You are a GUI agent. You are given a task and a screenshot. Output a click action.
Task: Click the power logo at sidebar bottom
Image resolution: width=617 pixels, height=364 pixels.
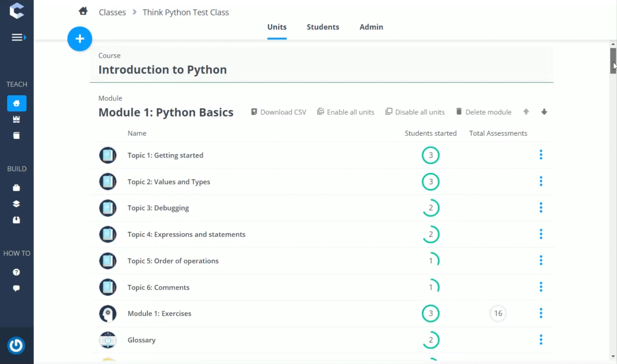click(x=16, y=345)
